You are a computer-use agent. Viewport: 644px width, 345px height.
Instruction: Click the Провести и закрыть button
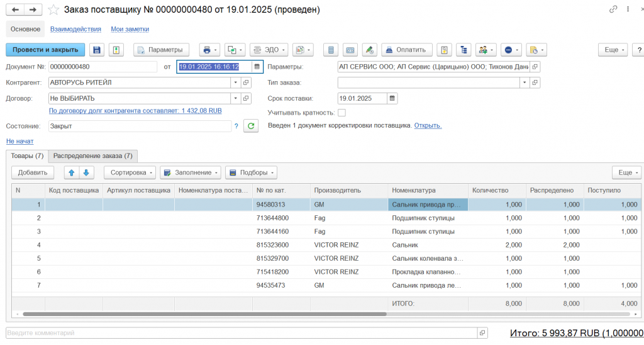pyautogui.click(x=45, y=50)
